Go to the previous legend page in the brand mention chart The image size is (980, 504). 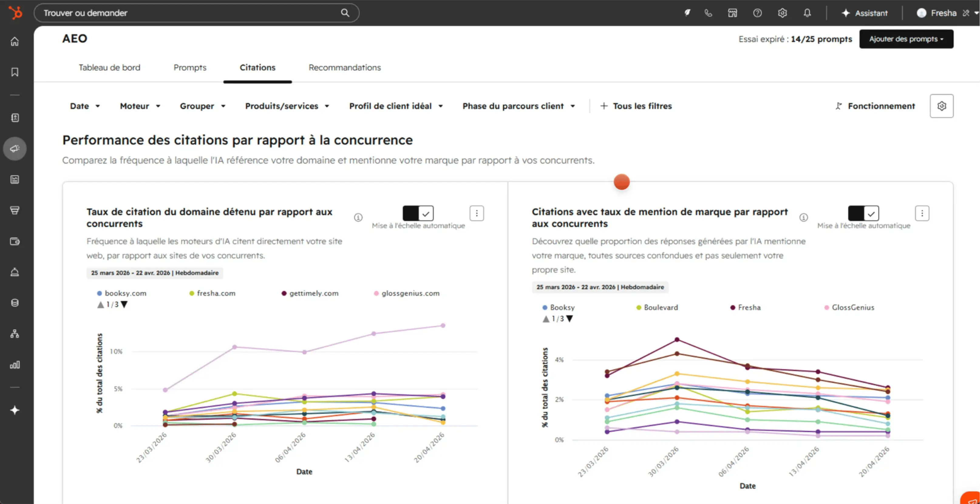[546, 319]
